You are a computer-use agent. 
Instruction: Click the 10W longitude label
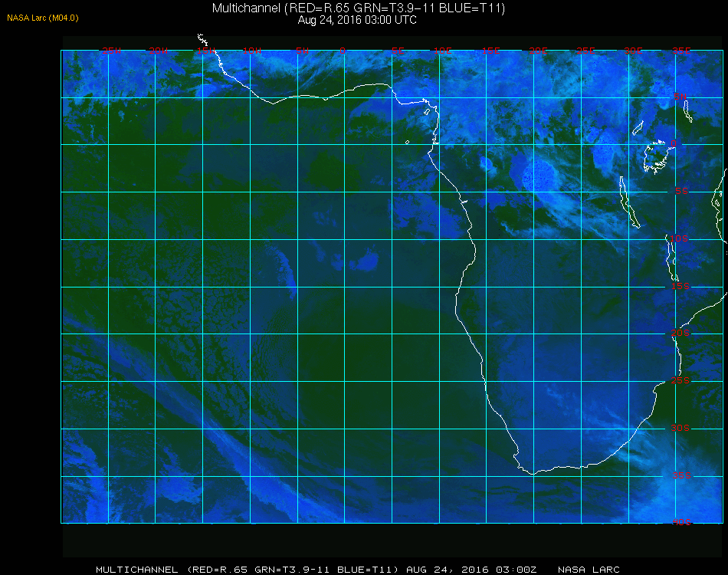click(252, 51)
